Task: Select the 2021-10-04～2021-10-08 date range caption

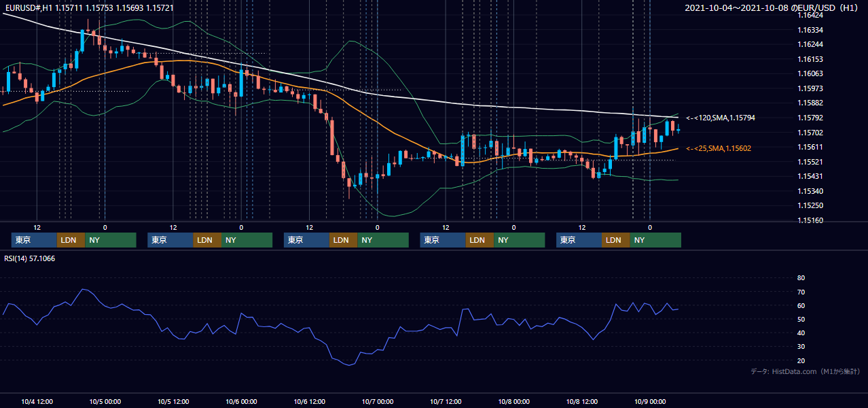Action: point(773,8)
